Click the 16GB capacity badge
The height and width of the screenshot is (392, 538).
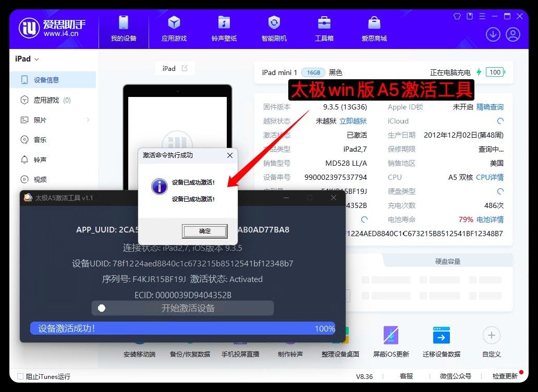point(313,72)
